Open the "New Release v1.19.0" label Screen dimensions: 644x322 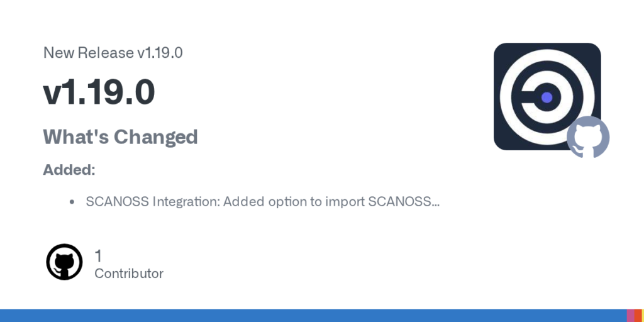[x=113, y=53]
